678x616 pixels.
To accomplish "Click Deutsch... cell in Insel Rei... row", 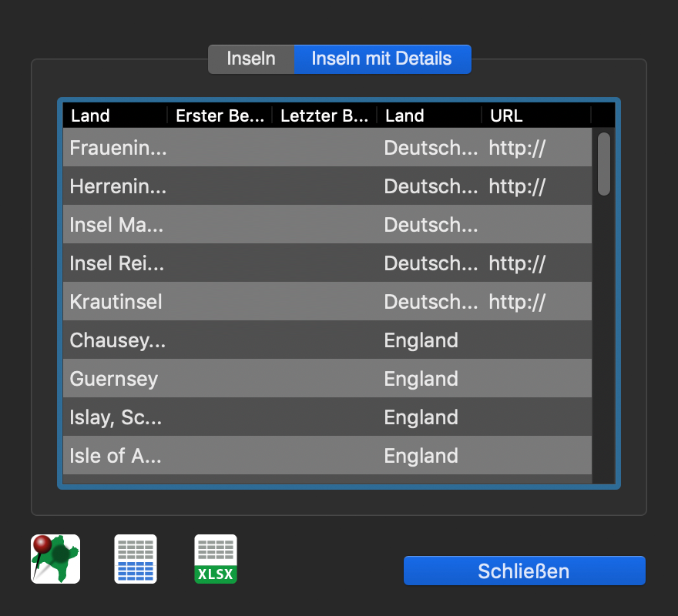I will [431, 263].
